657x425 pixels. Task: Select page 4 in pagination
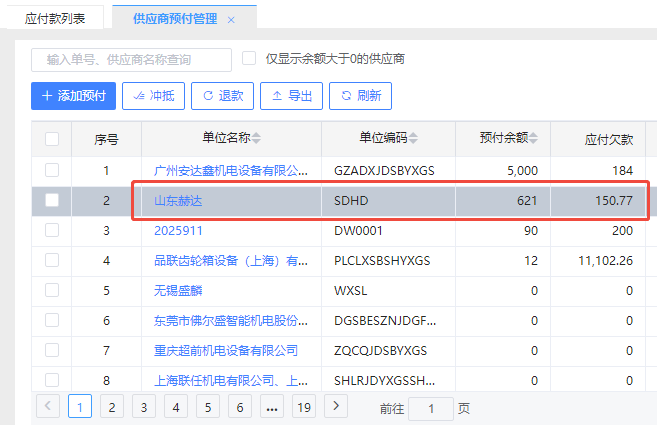pos(176,406)
